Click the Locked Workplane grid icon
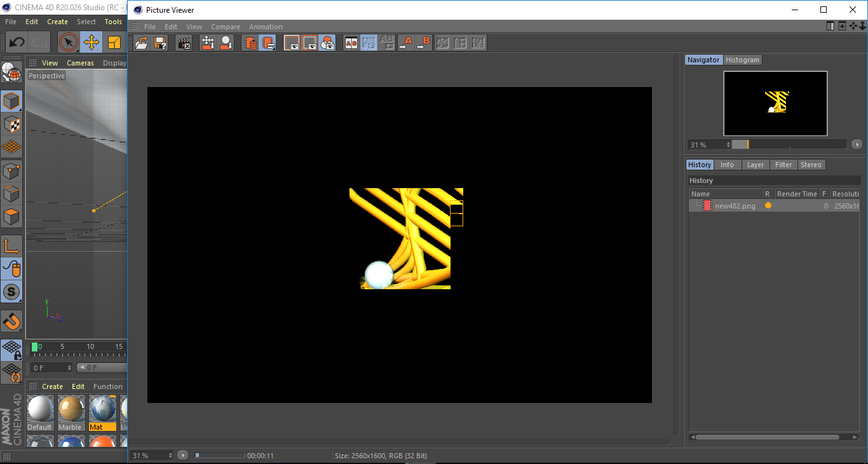Image resolution: width=868 pixels, height=464 pixels. click(11, 350)
